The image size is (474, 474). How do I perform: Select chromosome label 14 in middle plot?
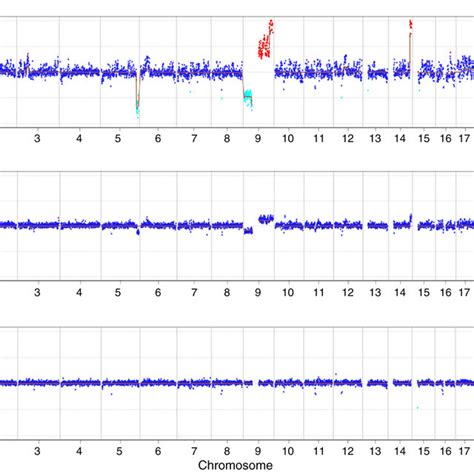(x=400, y=293)
